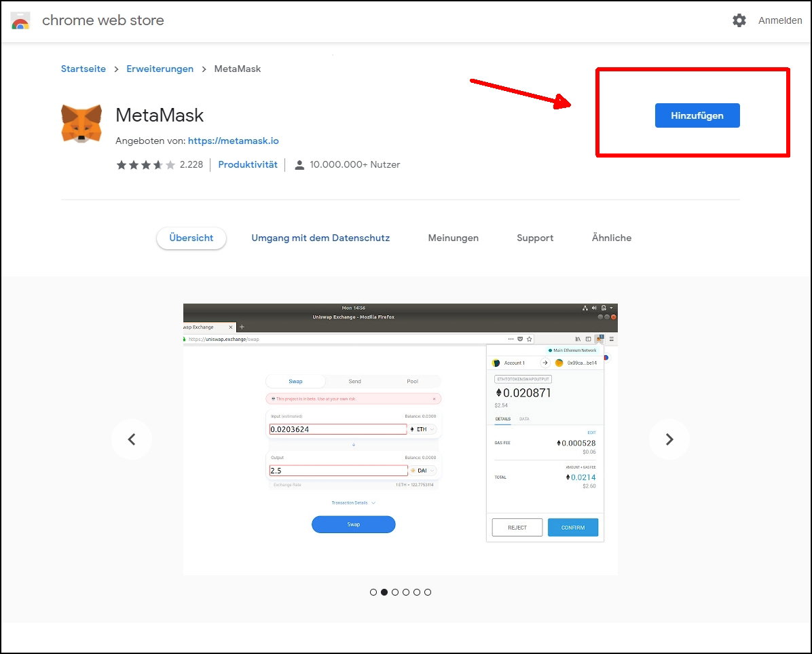The image size is (812, 654).
Task: Show previous screenshot with left arrow
Action: [x=132, y=439]
